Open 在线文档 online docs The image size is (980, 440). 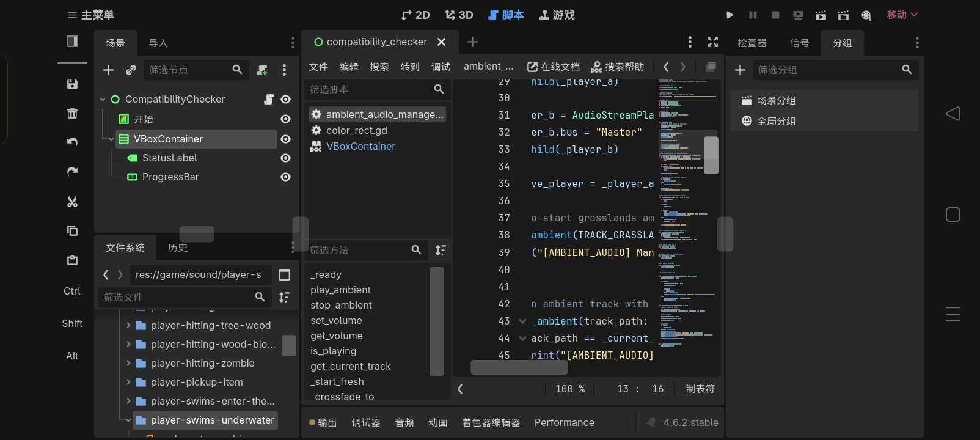pos(554,67)
